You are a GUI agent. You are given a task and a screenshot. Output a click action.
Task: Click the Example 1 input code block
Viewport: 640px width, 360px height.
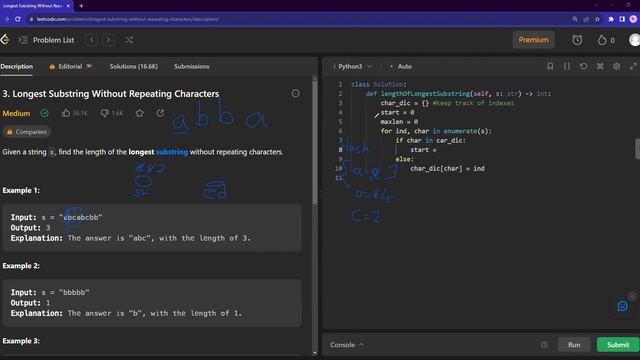coord(152,228)
